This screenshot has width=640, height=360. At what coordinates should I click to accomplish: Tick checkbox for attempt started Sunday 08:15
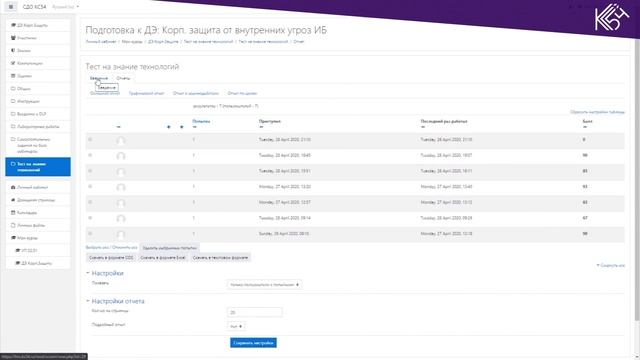(90, 233)
